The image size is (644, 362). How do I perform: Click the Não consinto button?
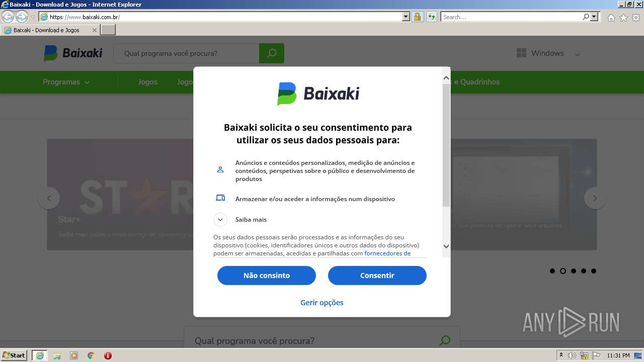point(267,276)
